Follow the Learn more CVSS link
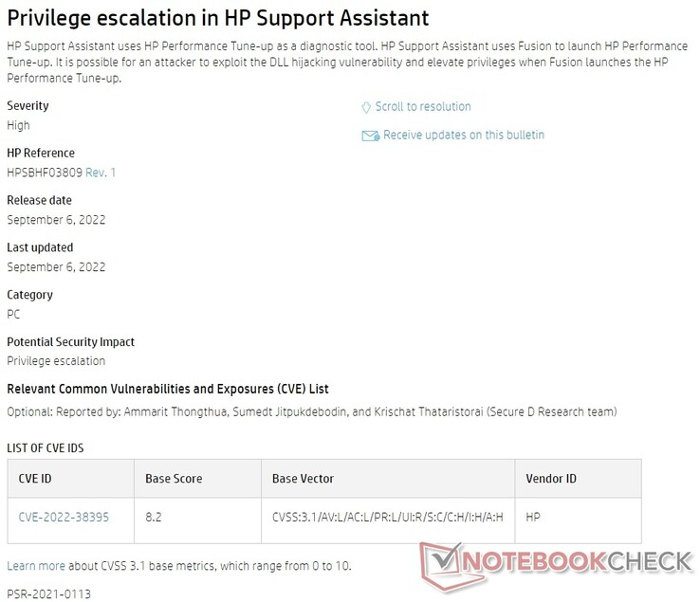 tap(36, 566)
